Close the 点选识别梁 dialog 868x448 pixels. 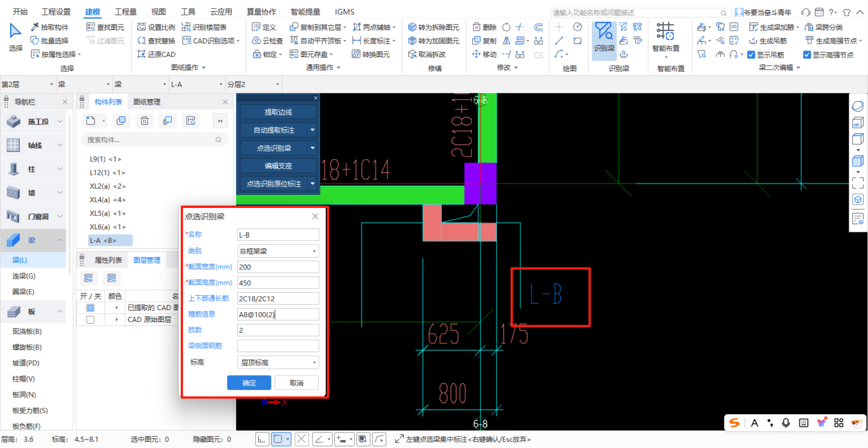point(315,217)
